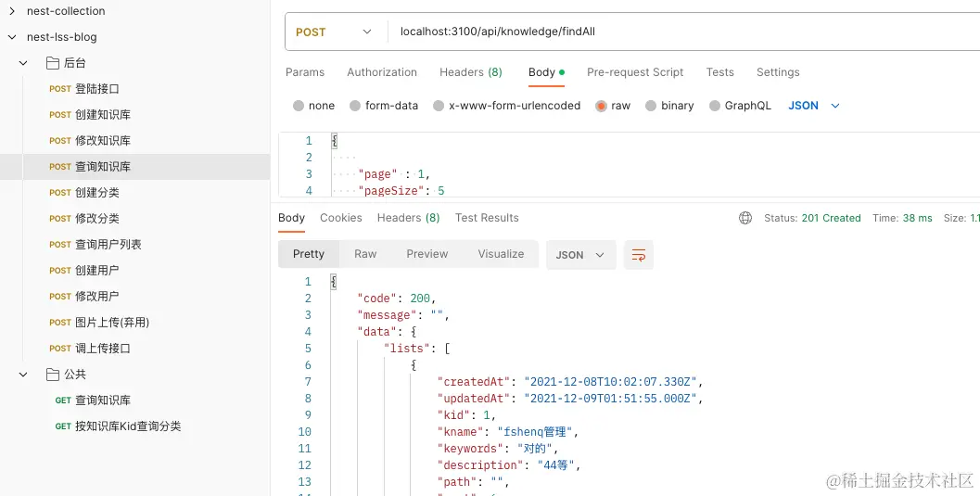Click the 公共 folder icon
The height and width of the screenshot is (496, 980).
[53, 375]
